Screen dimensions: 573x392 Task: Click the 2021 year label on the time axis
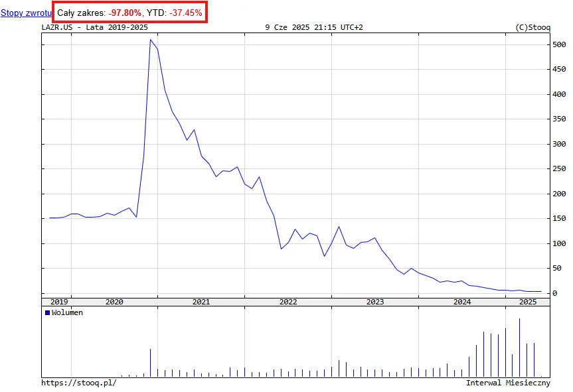coord(201,302)
